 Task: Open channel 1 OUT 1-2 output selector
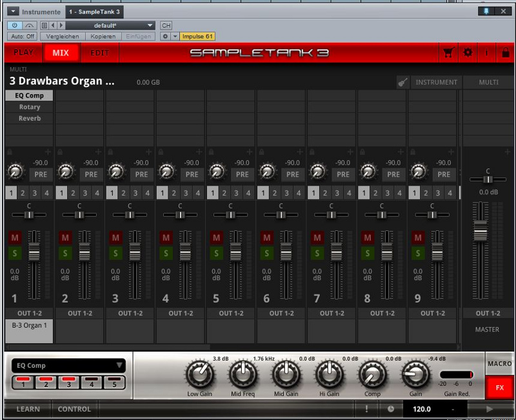pyautogui.click(x=29, y=313)
